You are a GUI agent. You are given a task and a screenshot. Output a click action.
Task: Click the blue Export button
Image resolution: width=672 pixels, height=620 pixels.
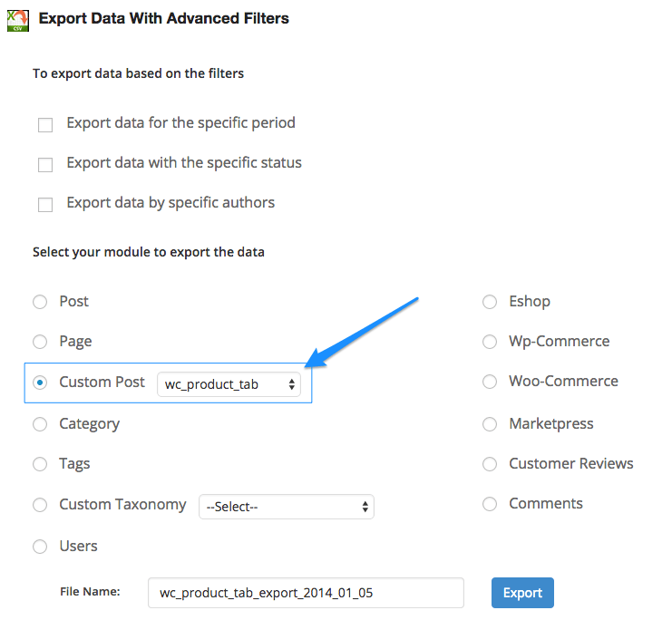tap(522, 593)
